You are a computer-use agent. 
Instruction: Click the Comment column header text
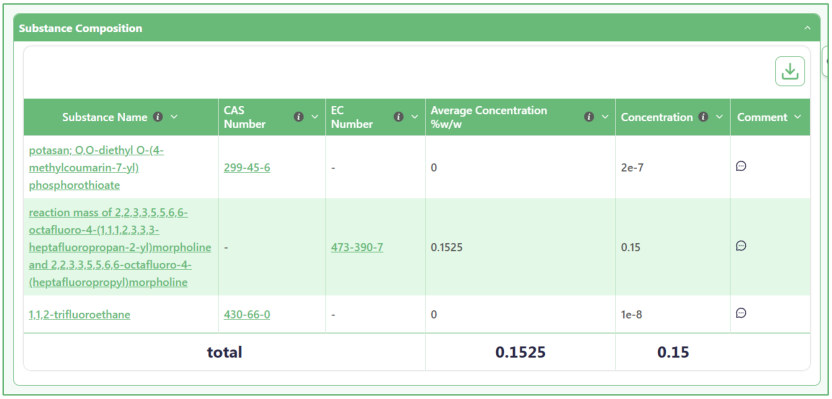pos(762,117)
